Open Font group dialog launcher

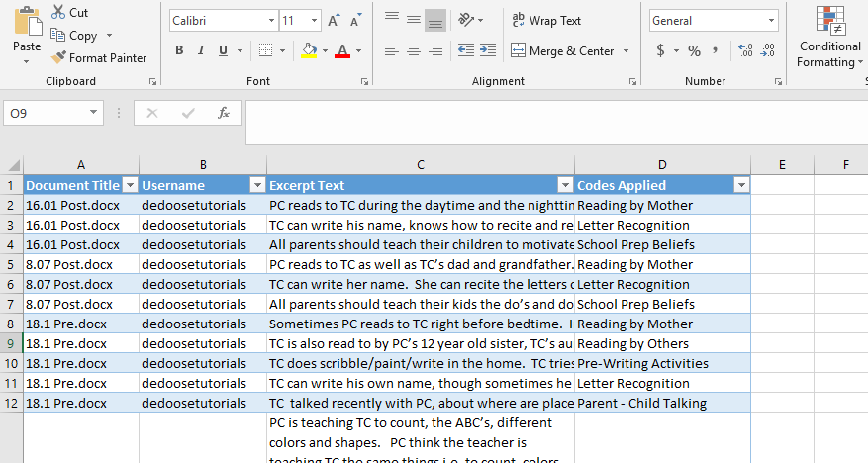[364, 81]
